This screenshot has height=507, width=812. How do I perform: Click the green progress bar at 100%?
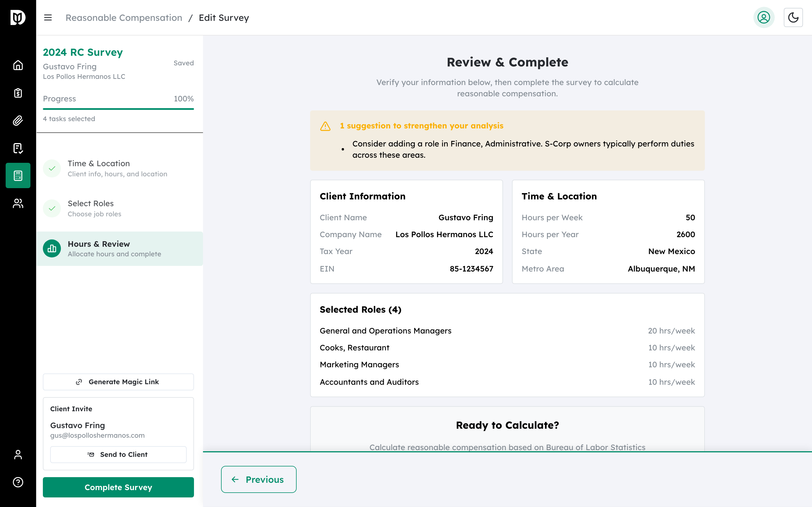pyautogui.click(x=118, y=108)
